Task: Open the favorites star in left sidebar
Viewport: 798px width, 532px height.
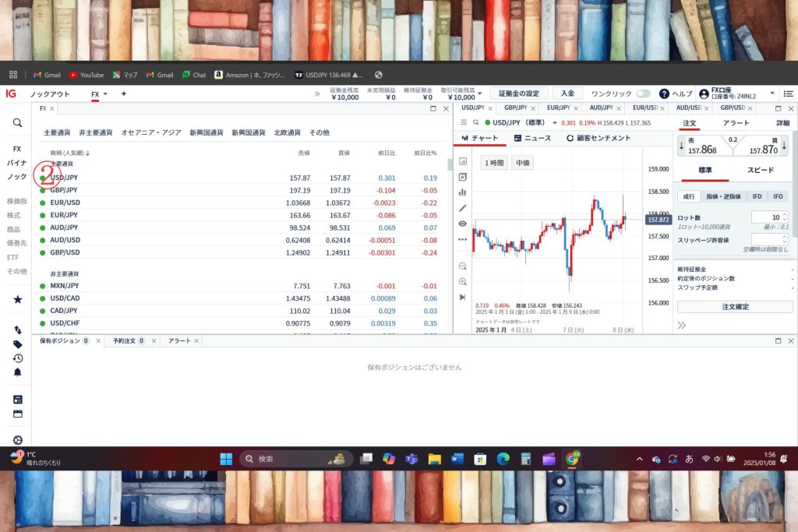Action: point(17,299)
